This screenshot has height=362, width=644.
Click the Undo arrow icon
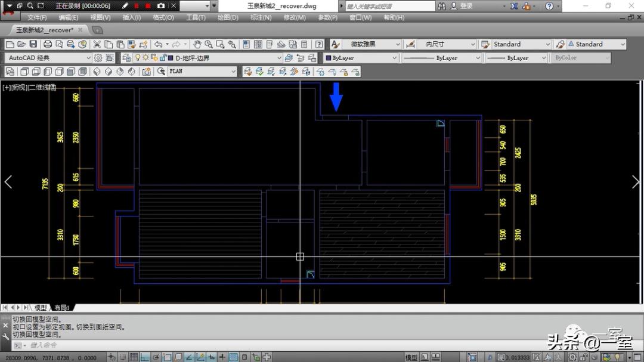point(158,44)
